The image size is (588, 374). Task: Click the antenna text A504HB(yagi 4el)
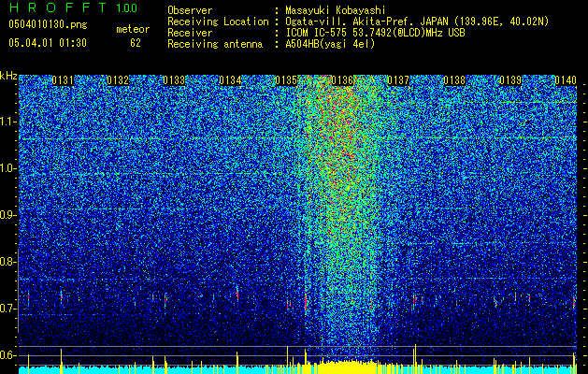[330, 44]
